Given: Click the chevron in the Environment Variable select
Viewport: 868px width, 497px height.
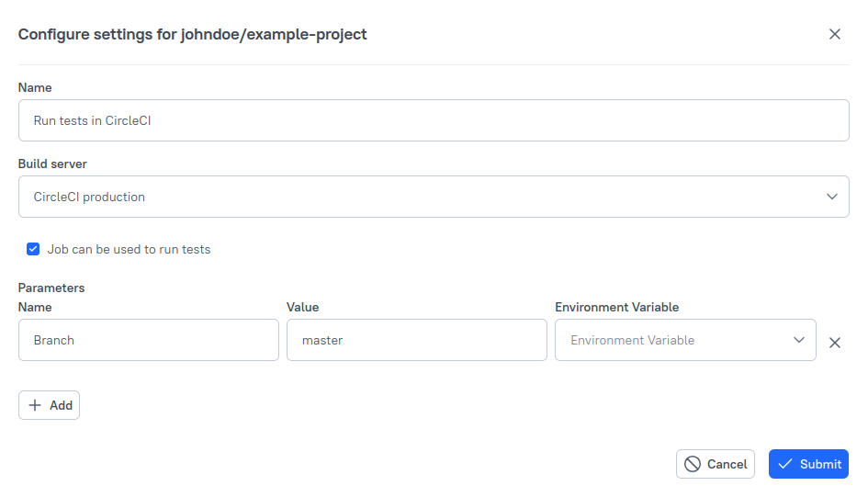Looking at the screenshot, I should (798, 340).
